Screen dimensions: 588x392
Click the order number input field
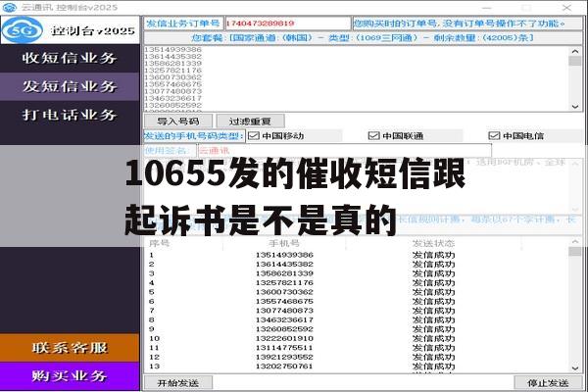pos(287,24)
